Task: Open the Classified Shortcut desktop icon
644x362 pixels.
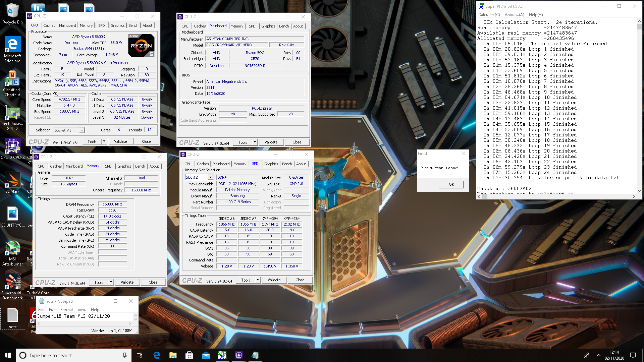Action: click(x=12, y=84)
